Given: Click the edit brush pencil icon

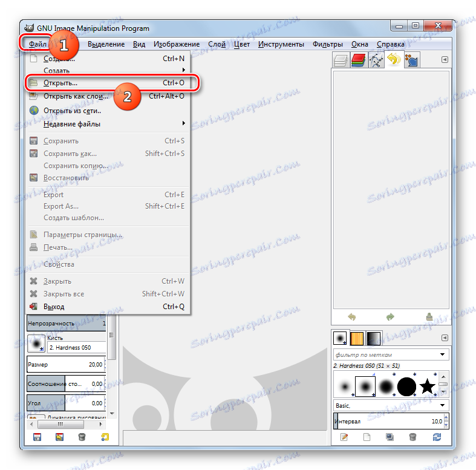Looking at the screenshot, I should point(344,437).
